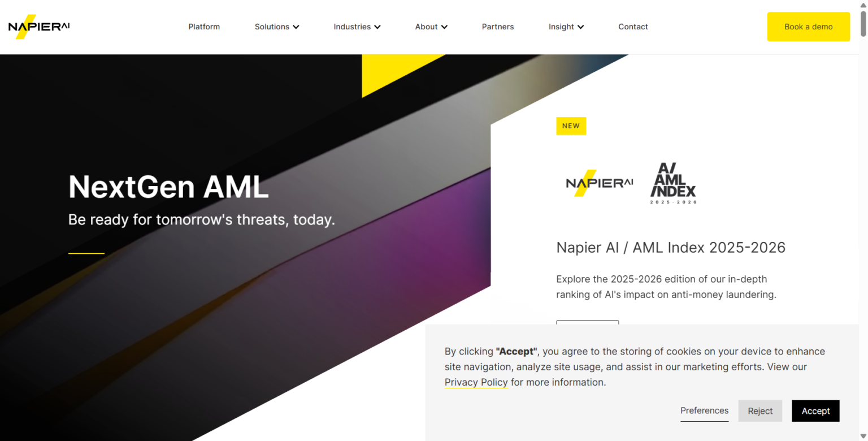Click the "Explore the 2025-2026 edition" description text
Viewport: 868px width, 441px height.
666,287
